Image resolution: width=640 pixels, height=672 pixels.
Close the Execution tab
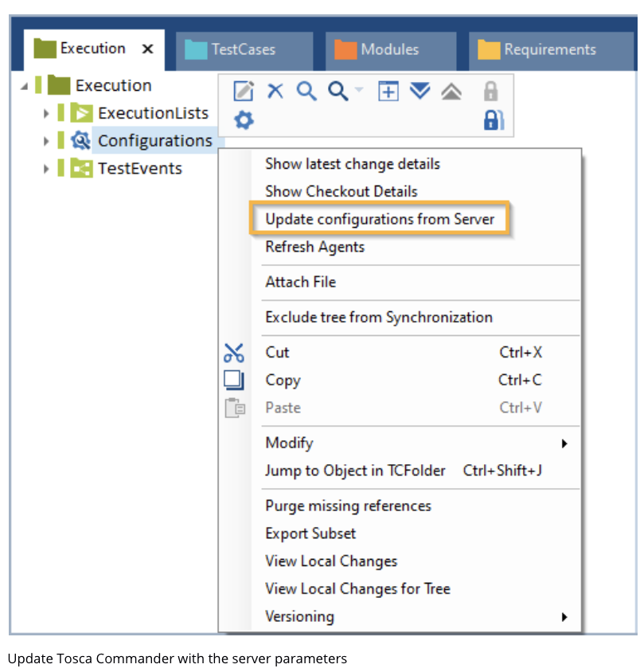(x=147, y=49)
